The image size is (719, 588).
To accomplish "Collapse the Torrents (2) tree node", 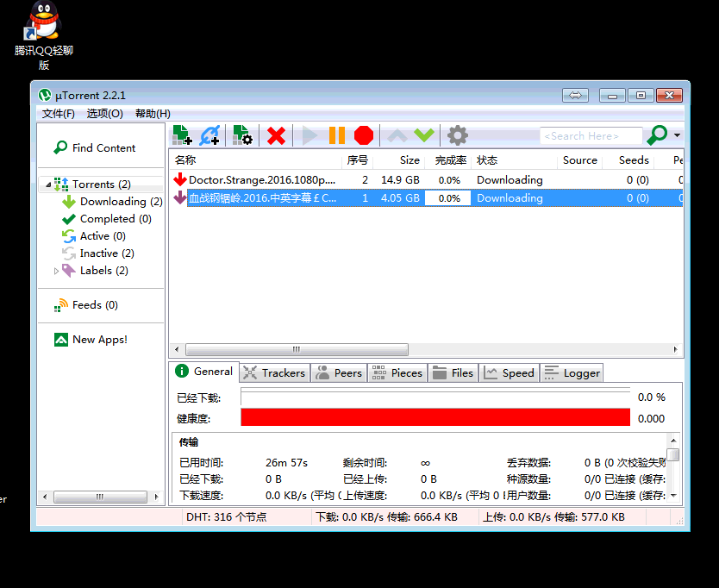I will pyautogui.click(x=48, y=185).
